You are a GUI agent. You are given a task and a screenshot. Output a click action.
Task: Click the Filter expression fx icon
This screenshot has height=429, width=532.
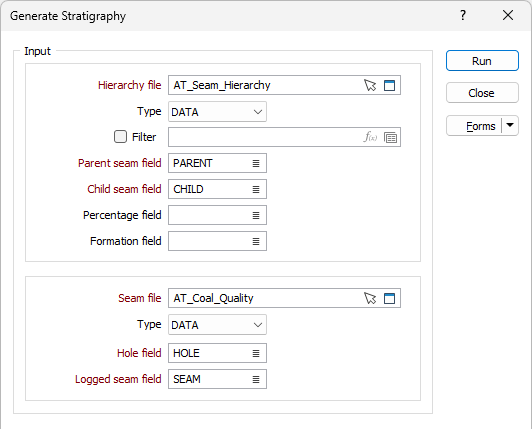[x=370, y=137]
